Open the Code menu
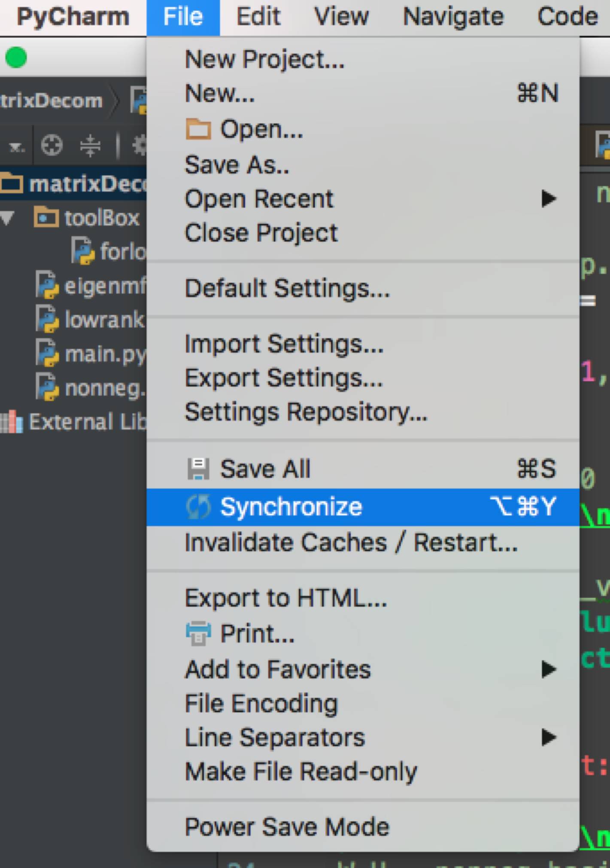 click(x=568, y=17)
